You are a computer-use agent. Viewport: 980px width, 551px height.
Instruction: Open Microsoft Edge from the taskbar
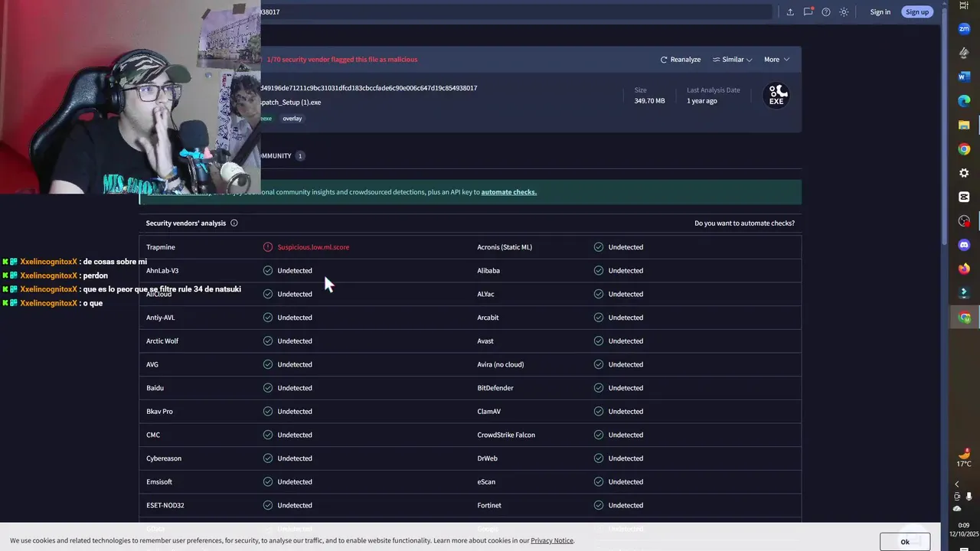click(964, 101)
